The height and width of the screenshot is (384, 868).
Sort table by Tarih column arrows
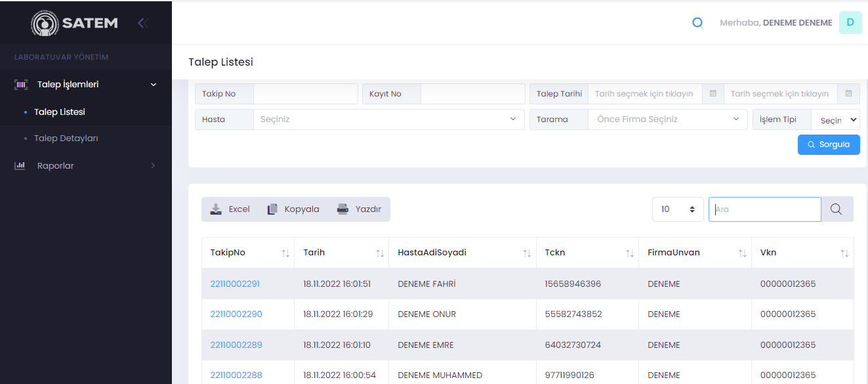point(380,253)
